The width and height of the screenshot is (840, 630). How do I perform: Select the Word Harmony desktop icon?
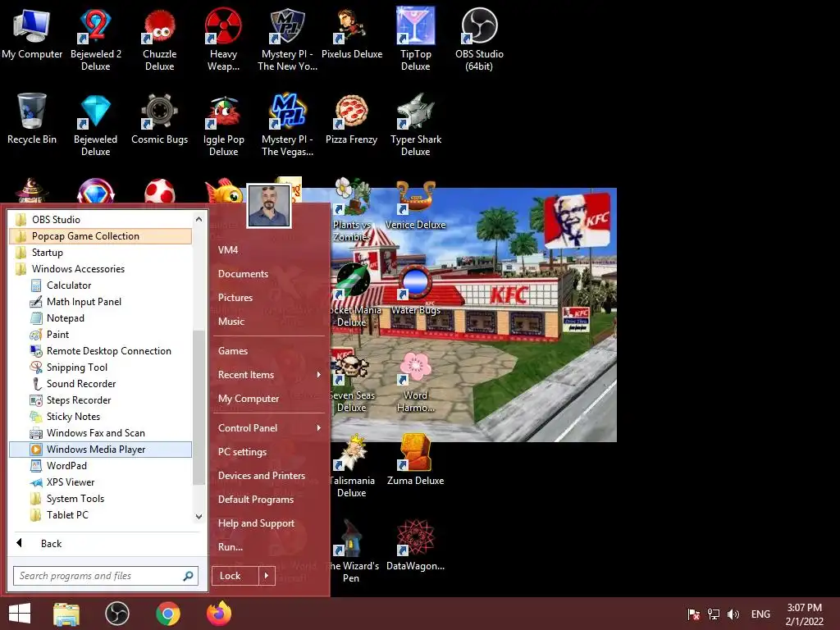point(415,381)
